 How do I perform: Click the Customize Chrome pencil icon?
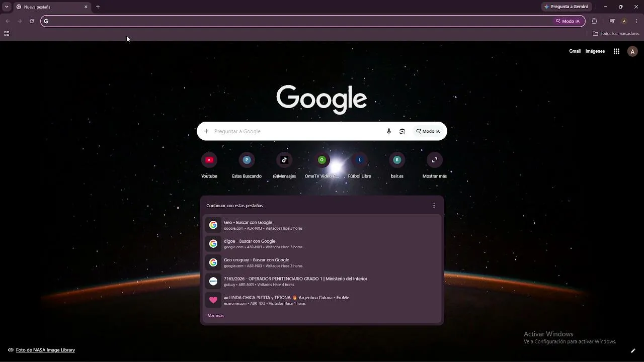(633, 350)
